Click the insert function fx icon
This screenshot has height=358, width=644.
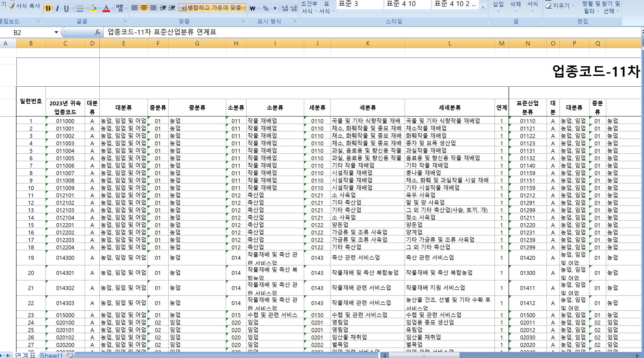pyautogui.click(x=98, y=32)
